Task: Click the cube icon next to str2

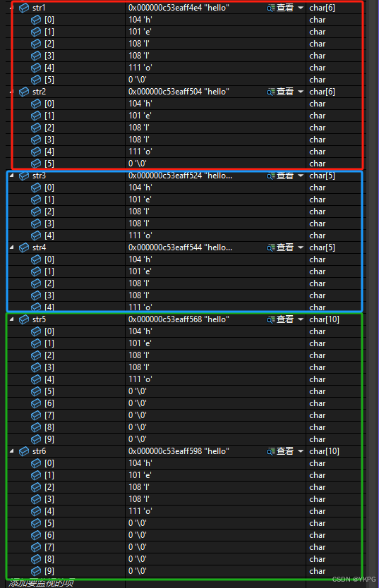Action: [23, 92]
